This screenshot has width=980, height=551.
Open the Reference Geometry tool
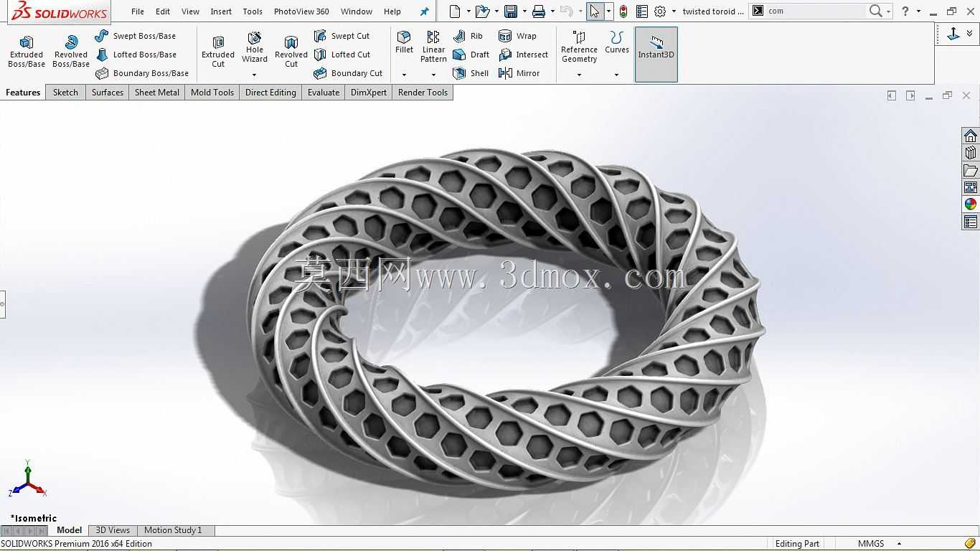point(579,47)
